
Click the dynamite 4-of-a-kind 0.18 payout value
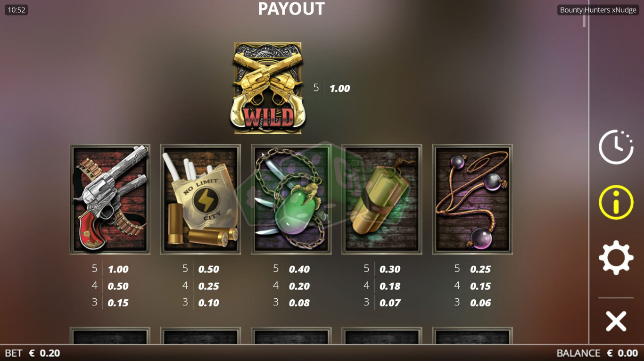[x=390, y=287]
